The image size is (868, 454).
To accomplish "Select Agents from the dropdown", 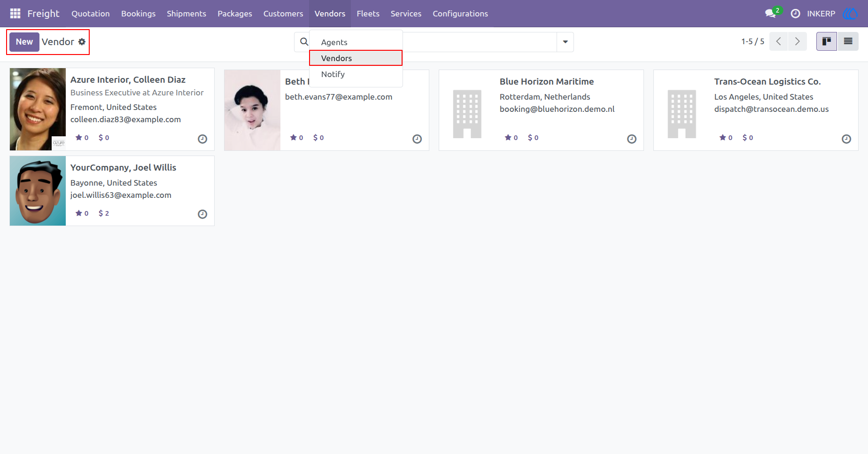I will click(x=356, y=42).
